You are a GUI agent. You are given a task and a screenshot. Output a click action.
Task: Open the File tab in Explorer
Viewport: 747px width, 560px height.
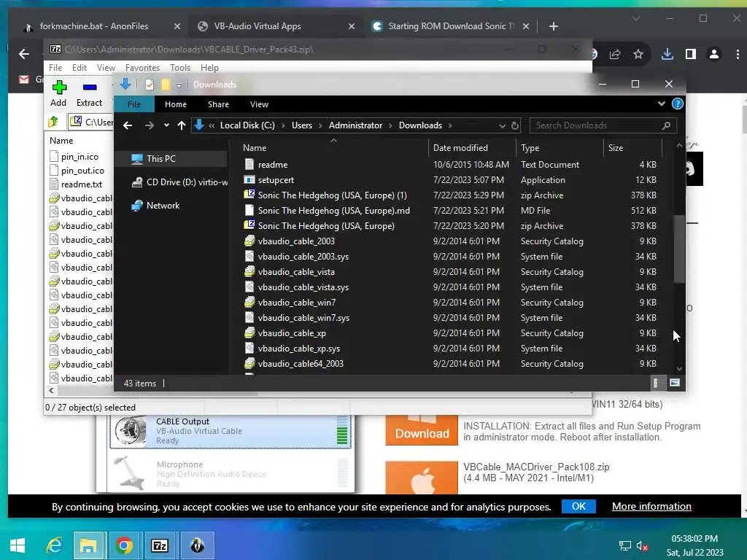coord(134,104)
